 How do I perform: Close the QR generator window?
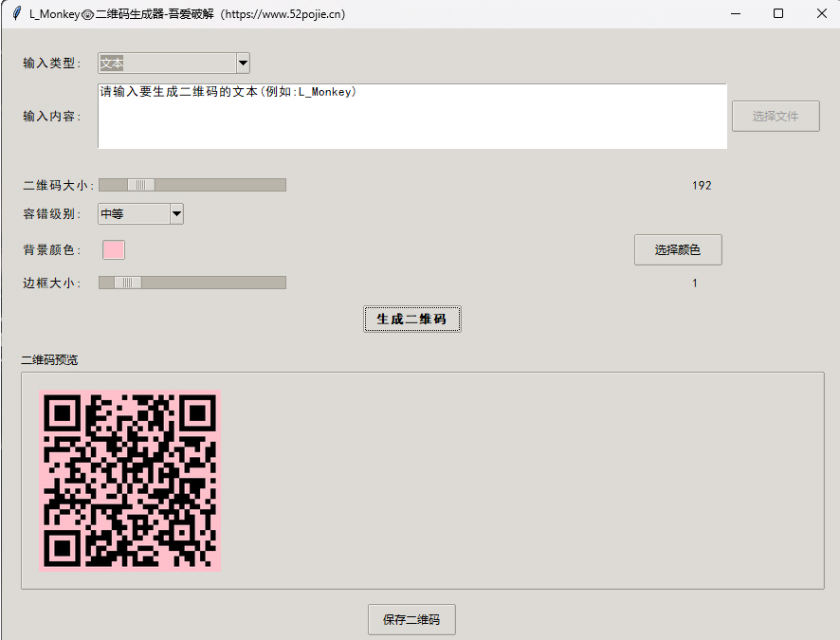[822, 13]
